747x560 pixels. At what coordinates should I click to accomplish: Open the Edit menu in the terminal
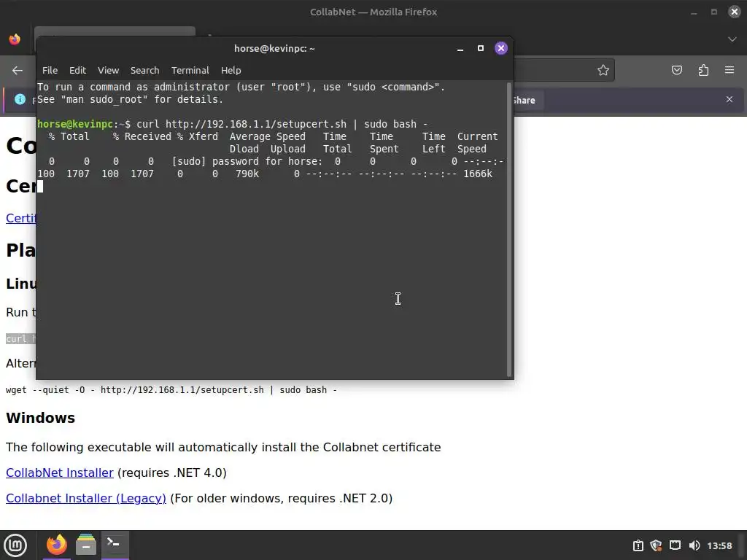(x=77, y=71)
